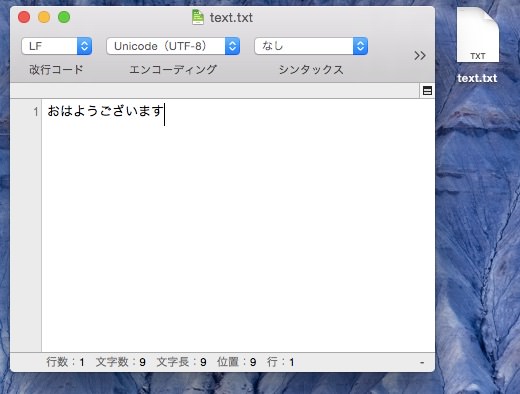The height and width of the screenshot is (394, 520).
Task: Click the blue arrows of the syntax popup
Action: [360, 46]
